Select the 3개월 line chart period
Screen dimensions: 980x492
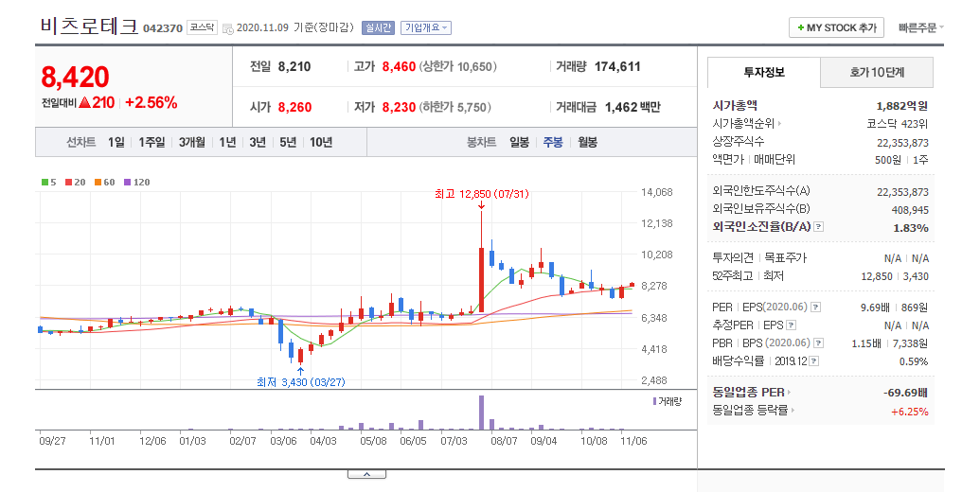click(192, 142)
